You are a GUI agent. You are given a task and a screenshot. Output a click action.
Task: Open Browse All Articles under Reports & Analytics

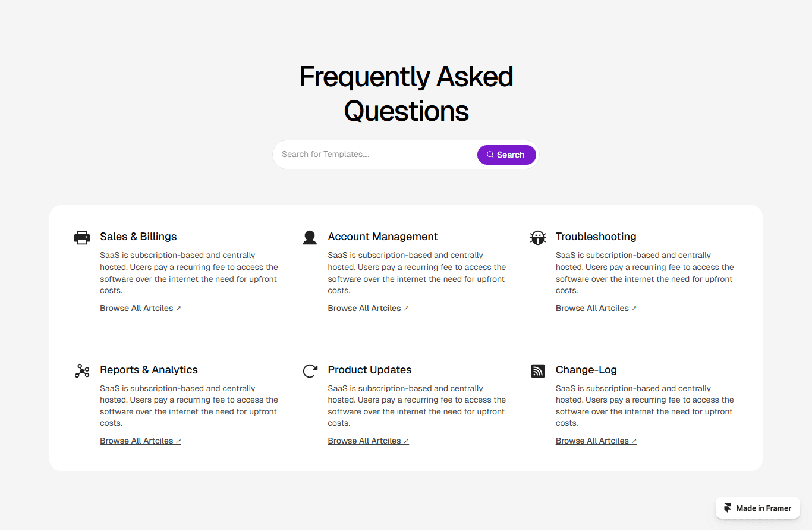(x=140, y=441)
